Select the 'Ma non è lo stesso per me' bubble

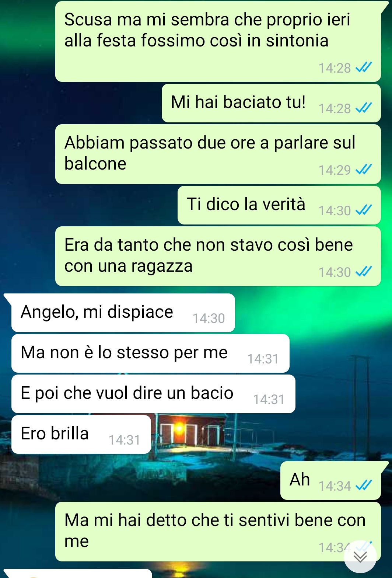[150, 353]
